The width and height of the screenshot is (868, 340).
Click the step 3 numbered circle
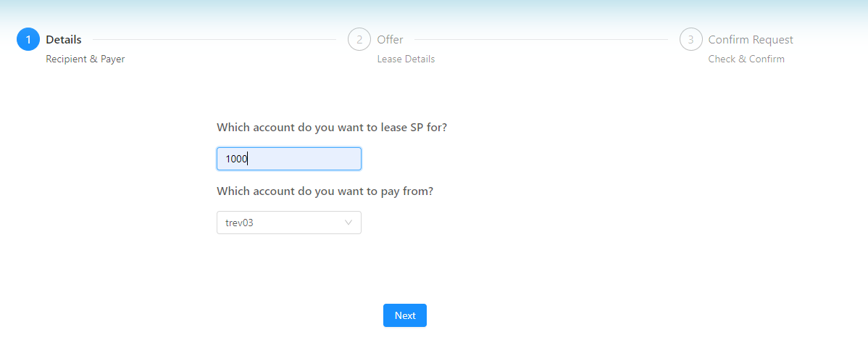(690, 40)
